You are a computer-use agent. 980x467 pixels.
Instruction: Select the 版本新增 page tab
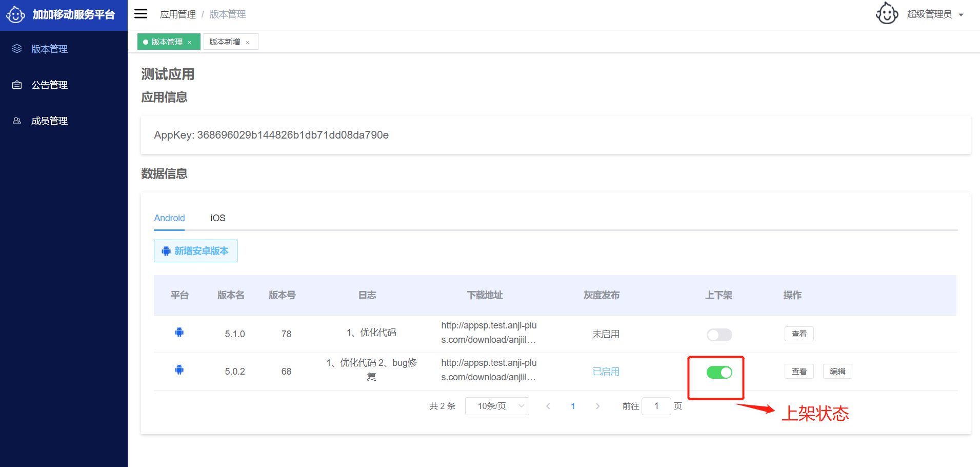(x=225, y=42)
